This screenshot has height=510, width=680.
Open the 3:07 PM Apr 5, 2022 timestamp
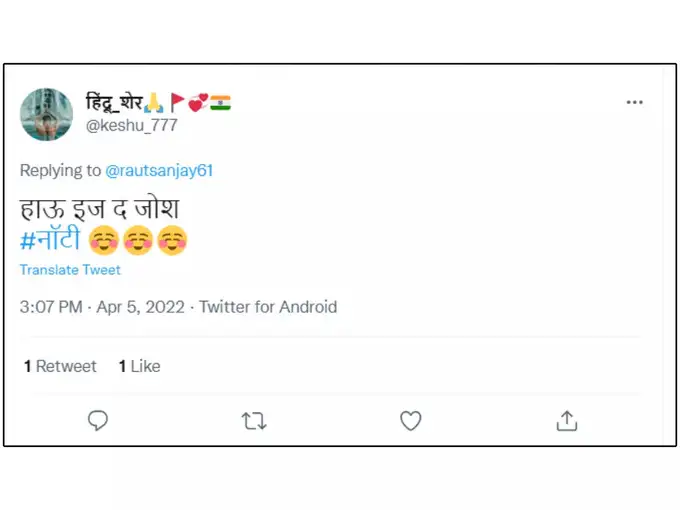pyautogui.click(x=102, y=307)
